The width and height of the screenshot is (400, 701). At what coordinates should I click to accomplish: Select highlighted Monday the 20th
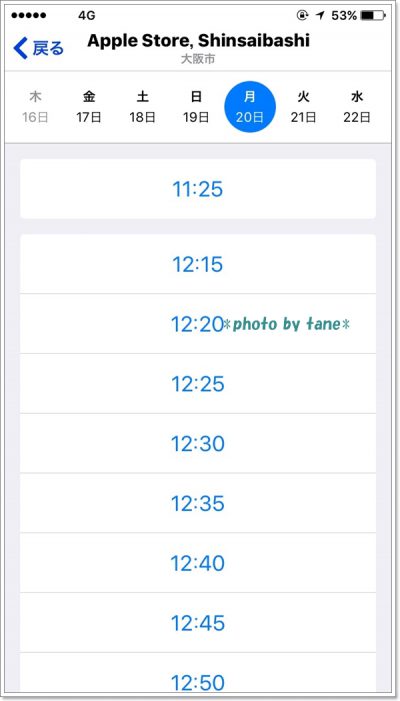(x=250, y=107)
